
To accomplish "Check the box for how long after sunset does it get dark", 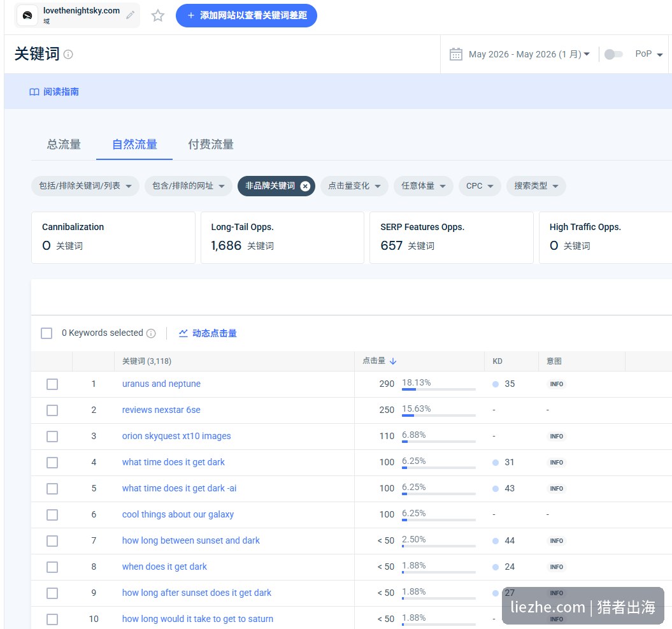I will 52,593.
